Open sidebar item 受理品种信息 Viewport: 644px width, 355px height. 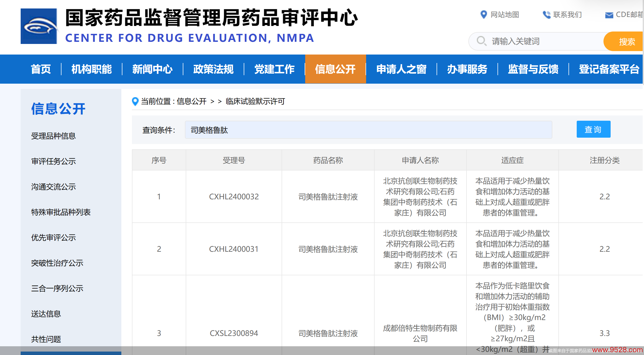(x=54, y=136)
